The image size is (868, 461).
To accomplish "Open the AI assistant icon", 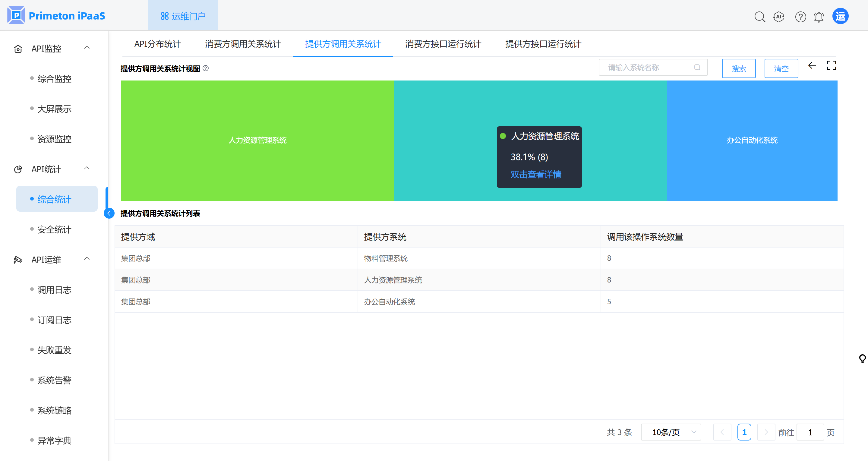I will (778, 17).
